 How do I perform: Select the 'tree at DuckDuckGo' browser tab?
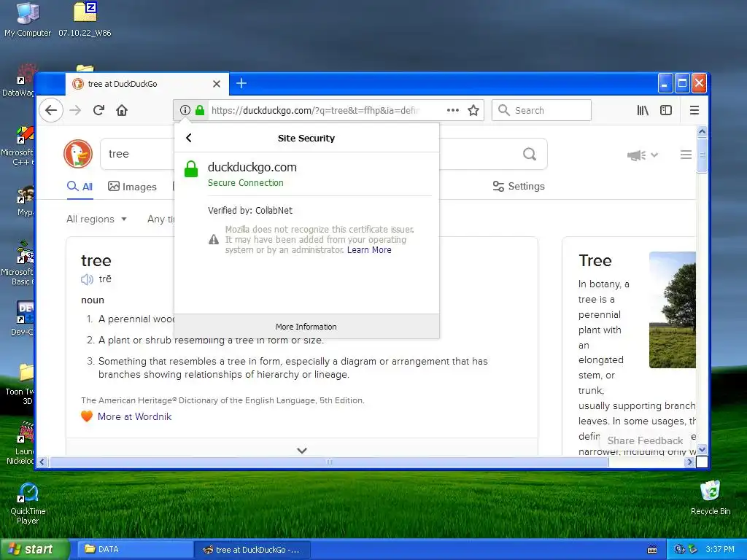click(x=147, y=84)
